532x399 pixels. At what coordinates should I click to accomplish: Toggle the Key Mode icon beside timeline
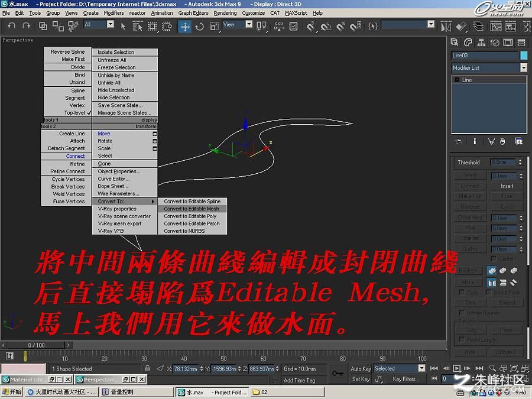click(x=9, y=356)
